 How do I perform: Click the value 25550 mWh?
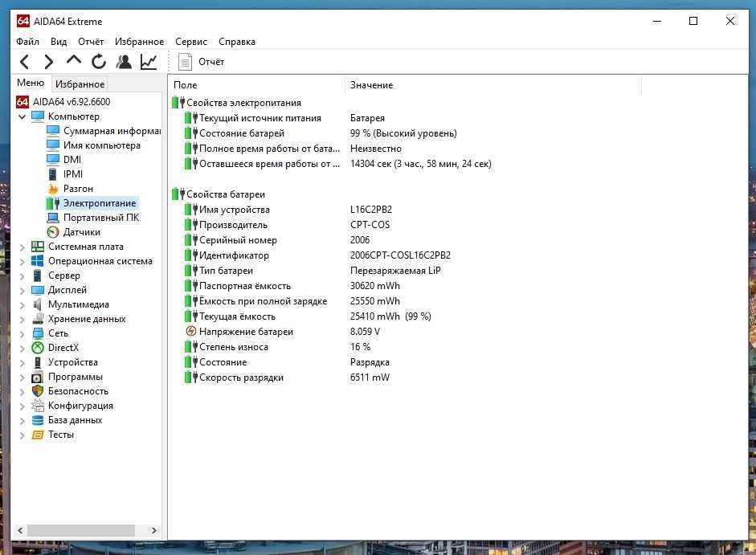pos(374,301)
